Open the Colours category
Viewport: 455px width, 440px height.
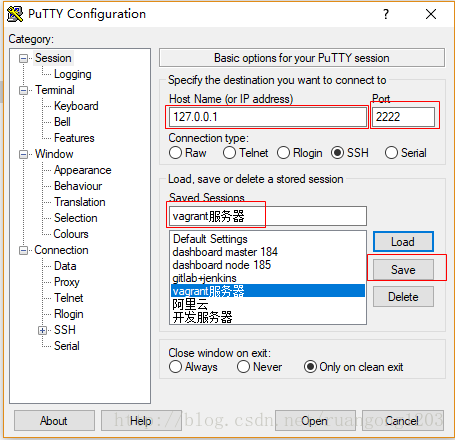click(71, 234)
